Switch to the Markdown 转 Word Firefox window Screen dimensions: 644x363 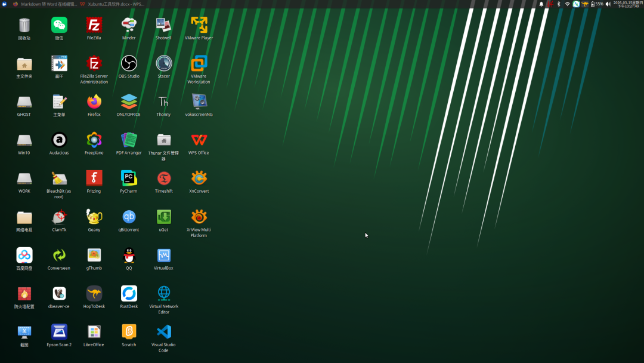click(45, 4)
